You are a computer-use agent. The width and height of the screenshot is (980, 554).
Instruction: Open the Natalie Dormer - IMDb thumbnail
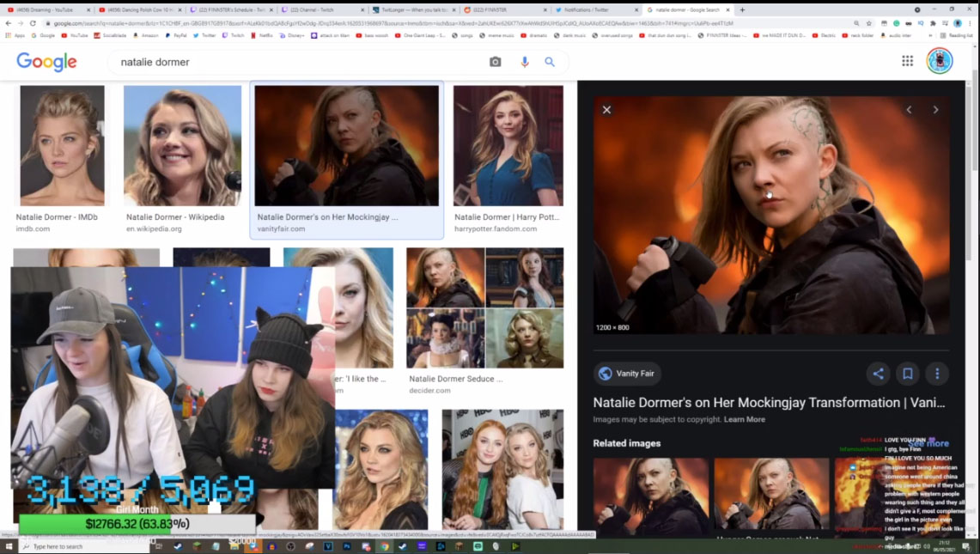pos(62,145)
